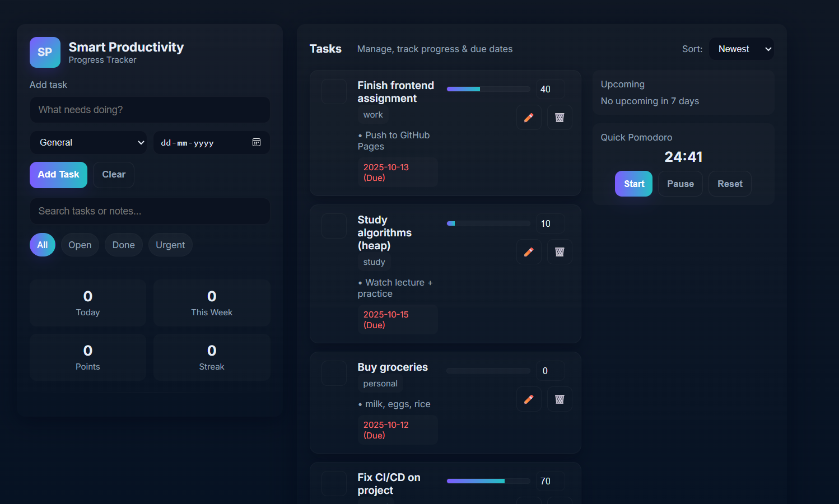Delete the Finish frontend assignment task
This screenshot has width=839, height=504.
coord(560,118)
